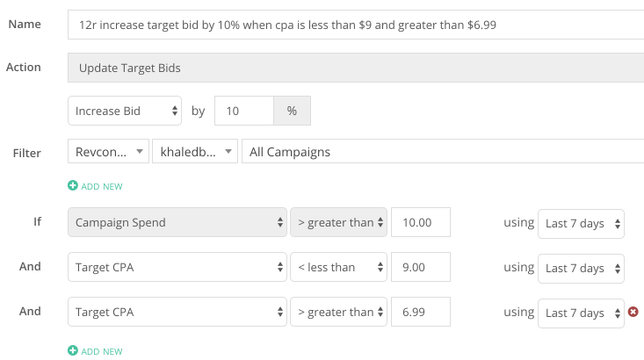Open the Increase Bid dropdown

125,111
